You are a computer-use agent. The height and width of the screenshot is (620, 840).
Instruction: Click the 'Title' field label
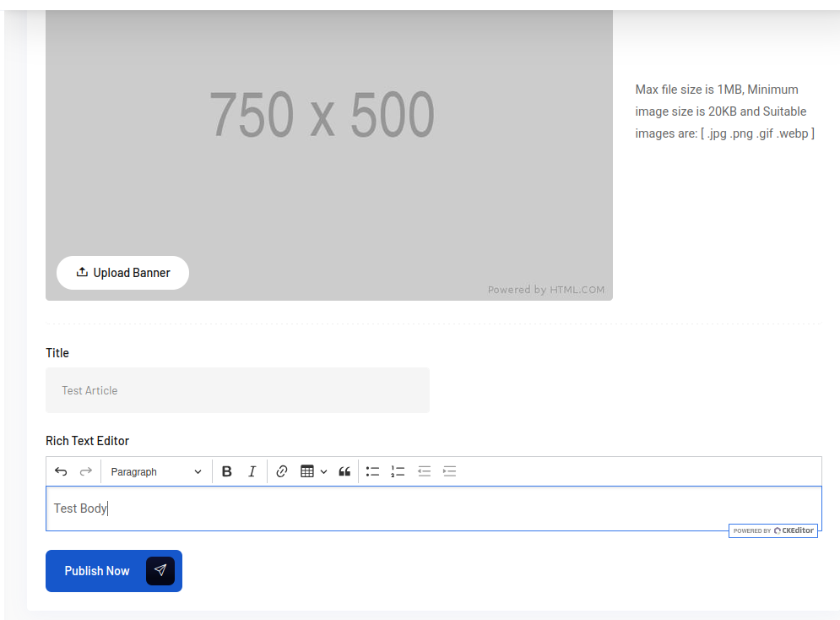tap(57, 352)
